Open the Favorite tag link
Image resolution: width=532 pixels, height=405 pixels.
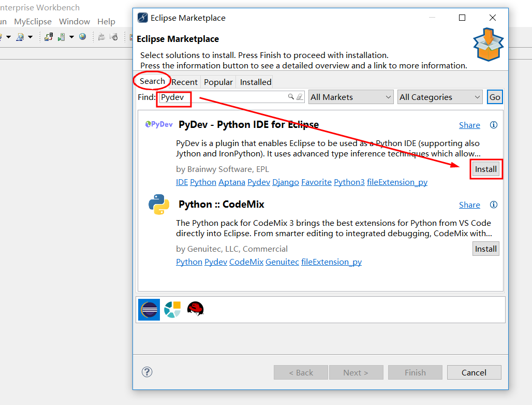(316, 182)
